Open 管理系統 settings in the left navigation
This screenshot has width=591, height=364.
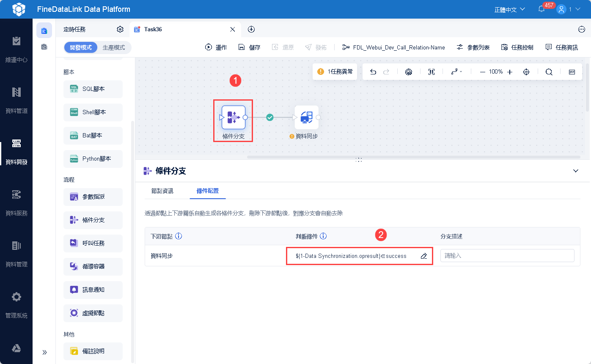click(x=16, y=305)
